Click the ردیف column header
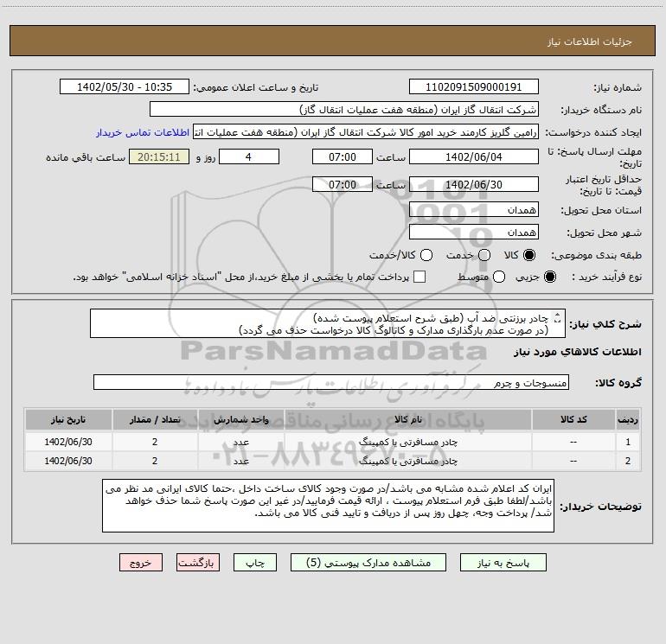666x644 pixels. [x=628, y=419]
